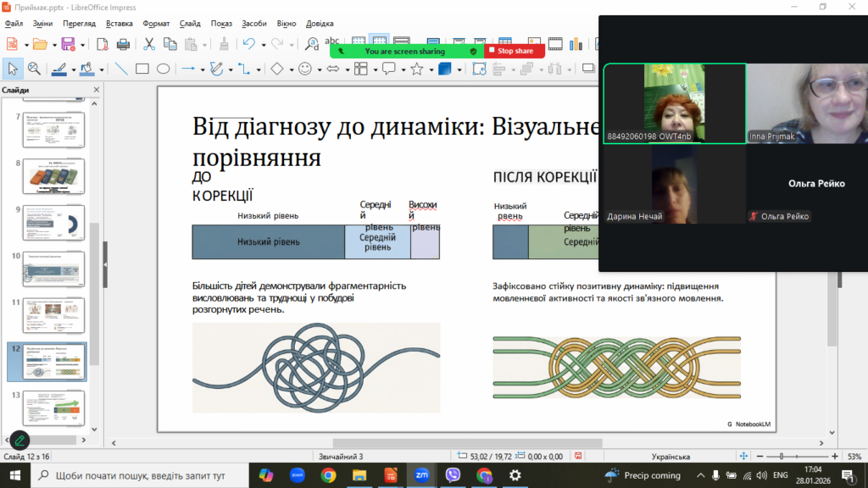Viewport: 868px width, 488px height.
Task: Open the Вставка menu
Action: [120, 24]
